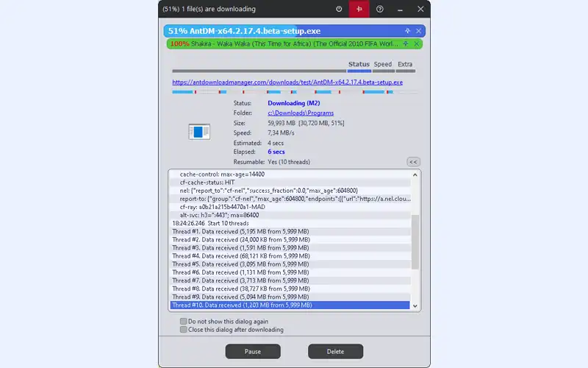The width and height of the screenshot is (588, 368).
Task: Select the Thread #3 data received row
Action: [290, 248]
